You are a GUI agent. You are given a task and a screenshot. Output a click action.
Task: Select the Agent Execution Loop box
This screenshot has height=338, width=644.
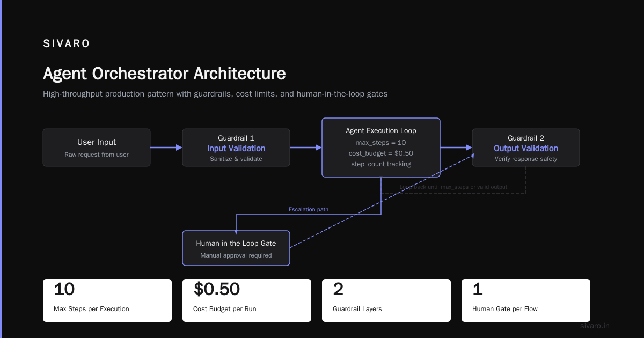tap(381, 148)
